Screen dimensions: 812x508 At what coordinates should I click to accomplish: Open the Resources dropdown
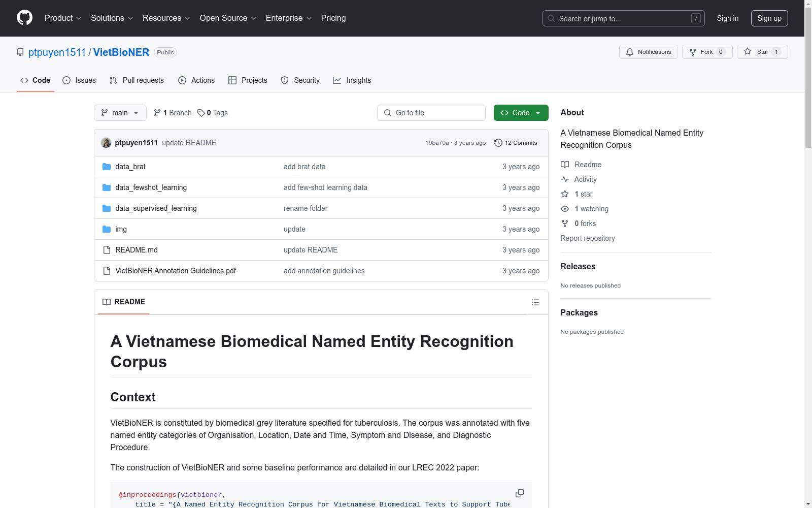(x=166, y=18)
